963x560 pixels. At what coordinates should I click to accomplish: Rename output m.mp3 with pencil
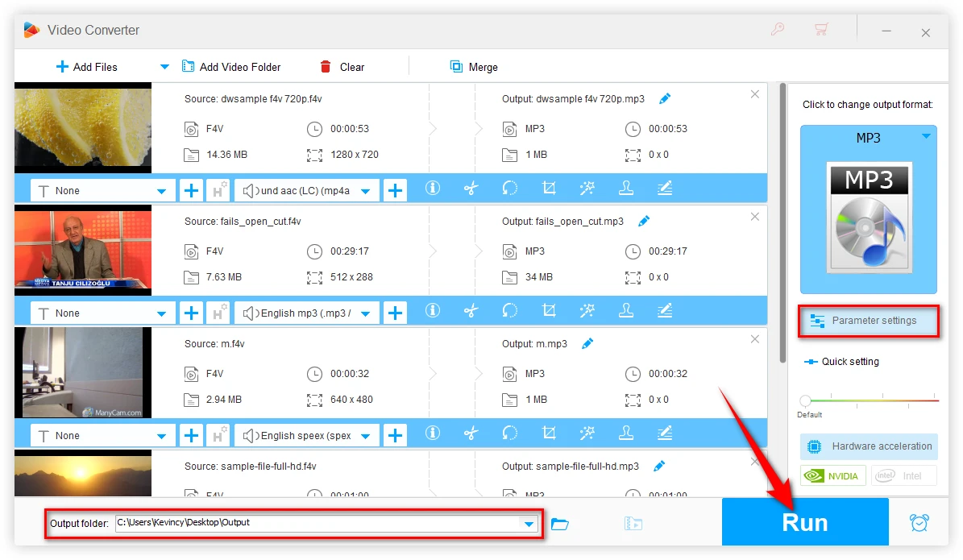pos(587,343)
